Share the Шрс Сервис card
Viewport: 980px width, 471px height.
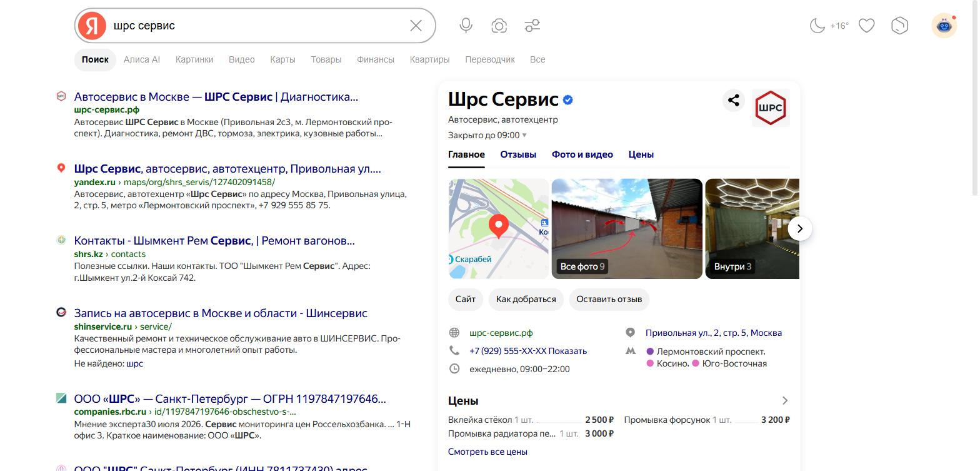[x=734, y=100]
